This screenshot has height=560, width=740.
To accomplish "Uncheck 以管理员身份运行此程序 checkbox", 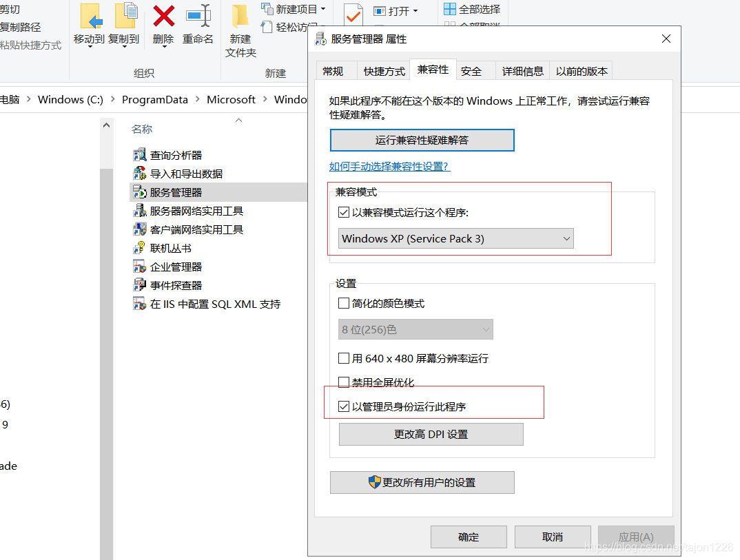I will click(344, 406).
